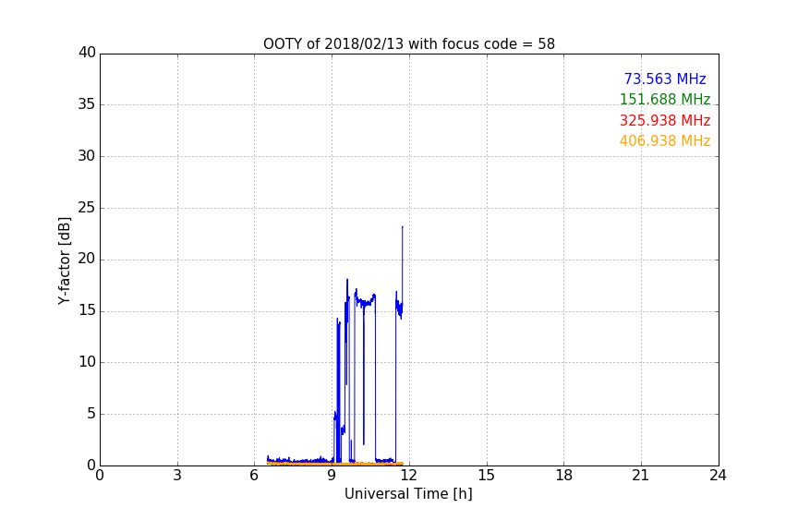
Task: Click the x-axis tick label 24
Action: (718, 476)
